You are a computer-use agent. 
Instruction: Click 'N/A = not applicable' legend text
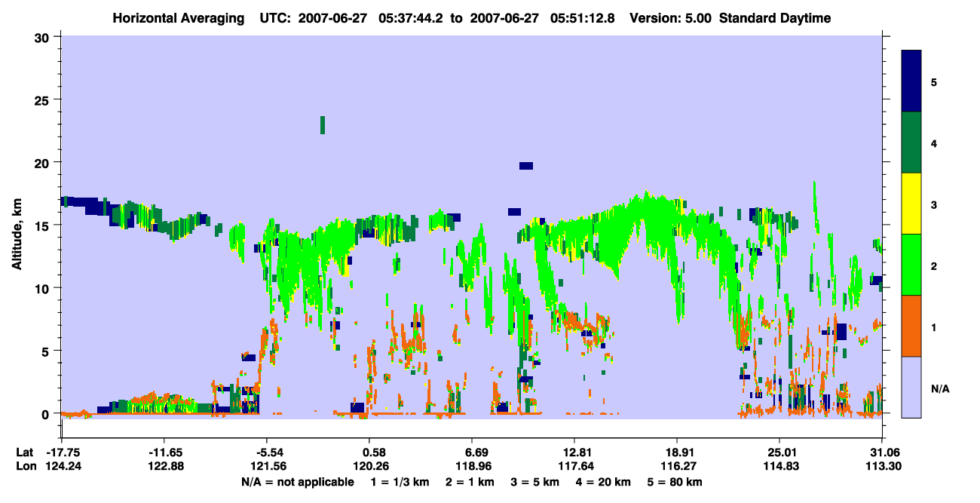[x=297, y=482]
